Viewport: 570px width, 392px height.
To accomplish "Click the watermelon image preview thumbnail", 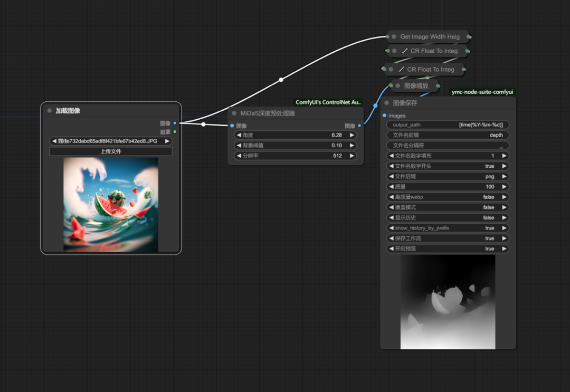I will (x=111, y=204).
